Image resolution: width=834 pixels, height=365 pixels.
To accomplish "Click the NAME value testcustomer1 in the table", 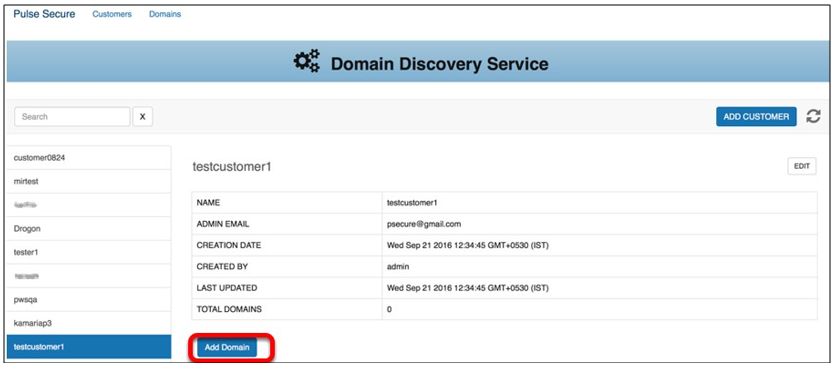I will [412, 203].
